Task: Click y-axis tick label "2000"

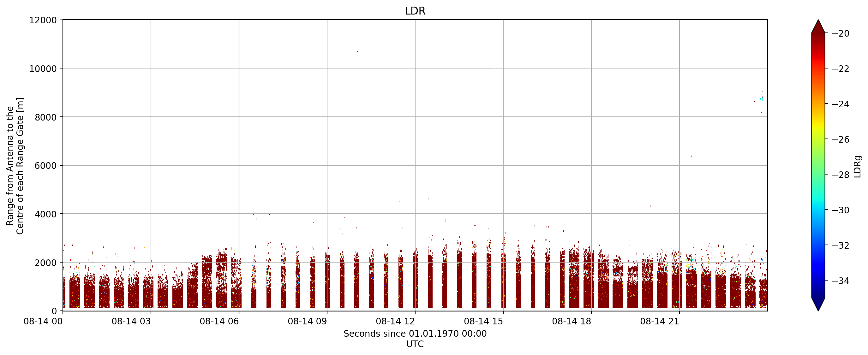Action: [x=46, y=263]
